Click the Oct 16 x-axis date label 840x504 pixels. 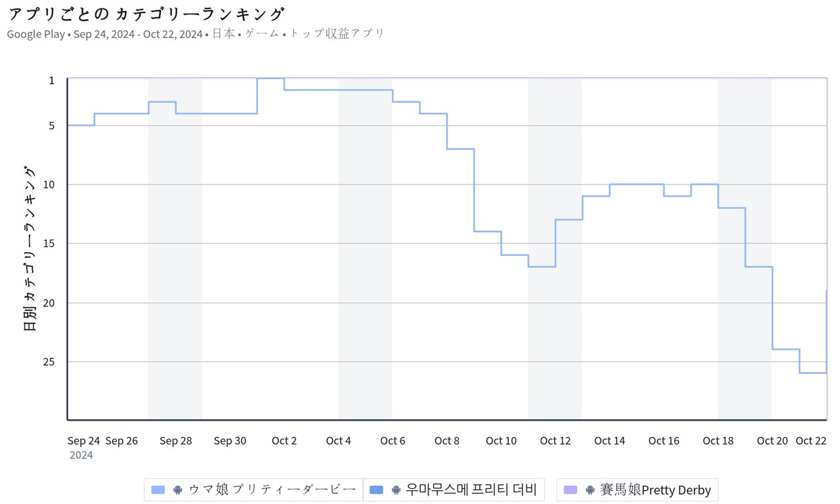[664, 441]
